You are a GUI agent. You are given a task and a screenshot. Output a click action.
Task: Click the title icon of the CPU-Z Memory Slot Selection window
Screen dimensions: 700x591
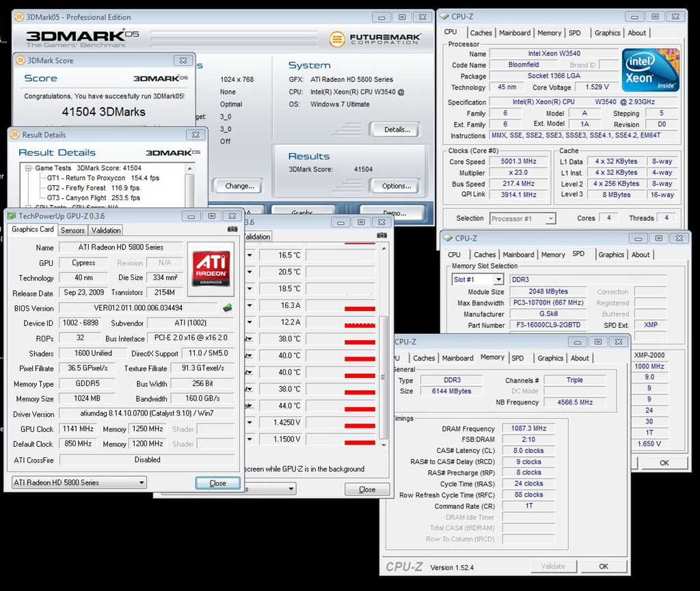[x=448, y=238]
